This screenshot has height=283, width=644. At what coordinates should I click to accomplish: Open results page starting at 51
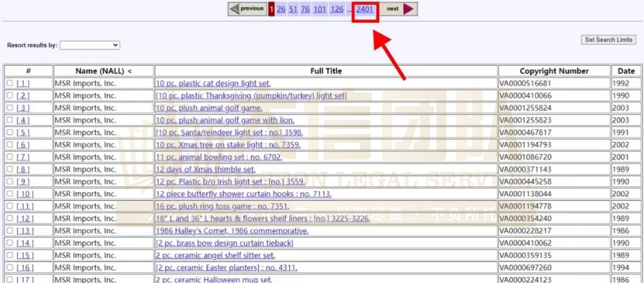(x=293, y=9)
